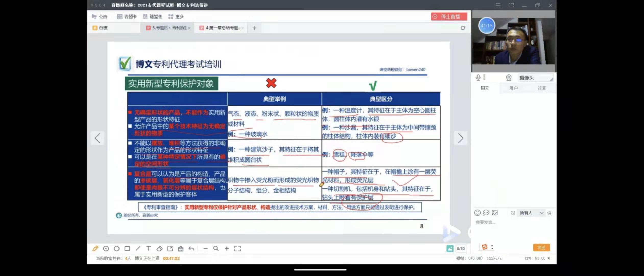The image size is (644, 276).
Task: Open the emoji picker in chat
Action: click(x=477, y=213)
